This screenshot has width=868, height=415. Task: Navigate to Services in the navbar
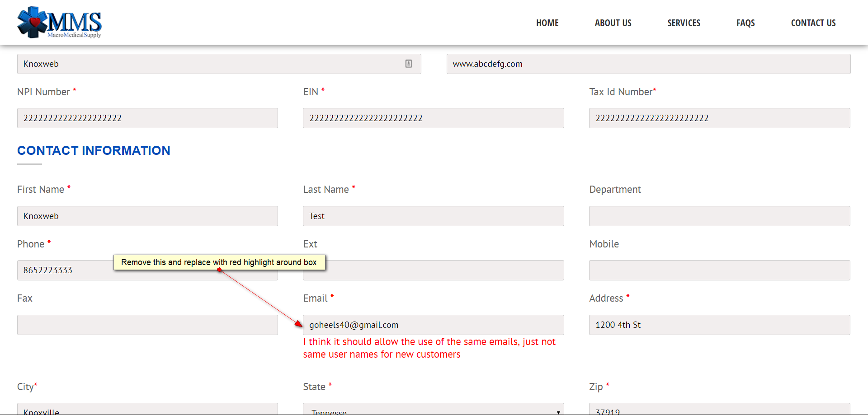684,23
